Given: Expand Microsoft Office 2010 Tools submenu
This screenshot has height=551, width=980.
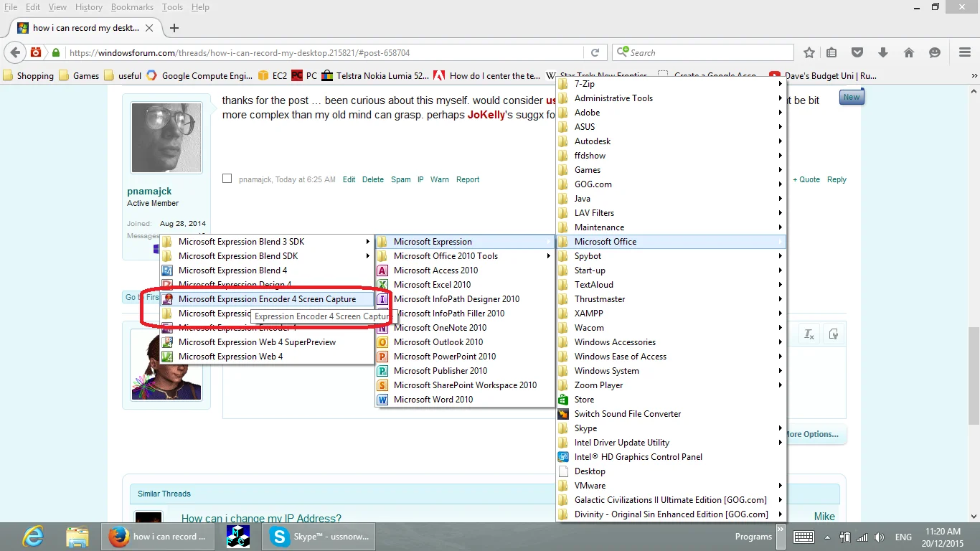Looking at the screenshot, I should point(464,256).
